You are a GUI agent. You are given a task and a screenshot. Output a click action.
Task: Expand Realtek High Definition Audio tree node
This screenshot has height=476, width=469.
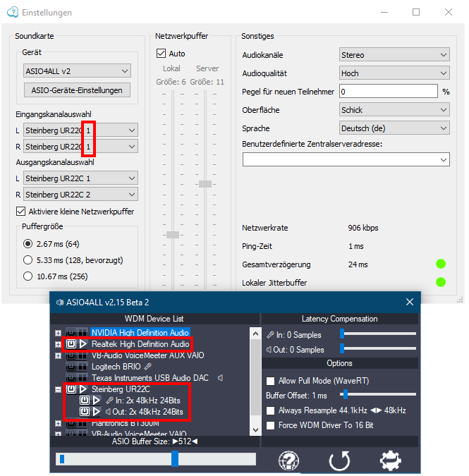point(59,344)
